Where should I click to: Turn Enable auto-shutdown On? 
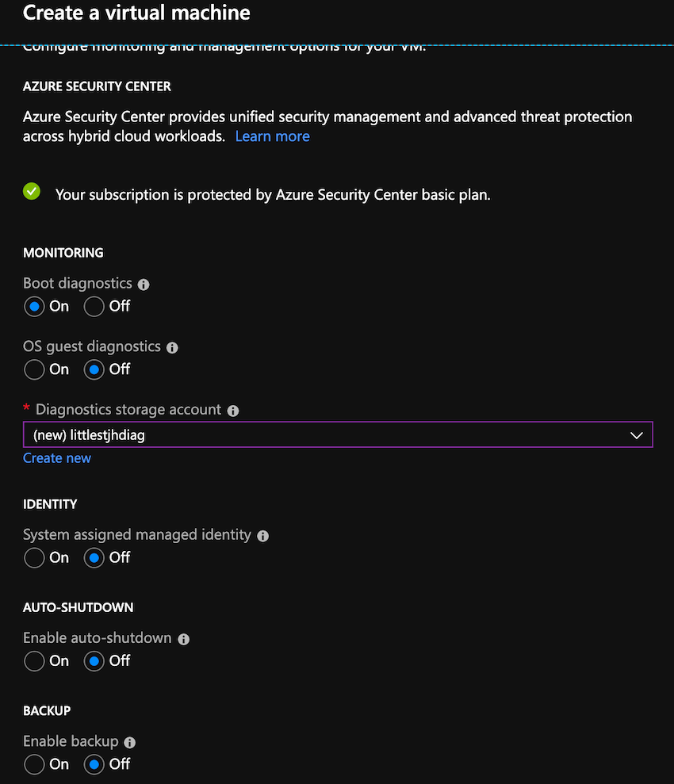[x=34, y=661]
